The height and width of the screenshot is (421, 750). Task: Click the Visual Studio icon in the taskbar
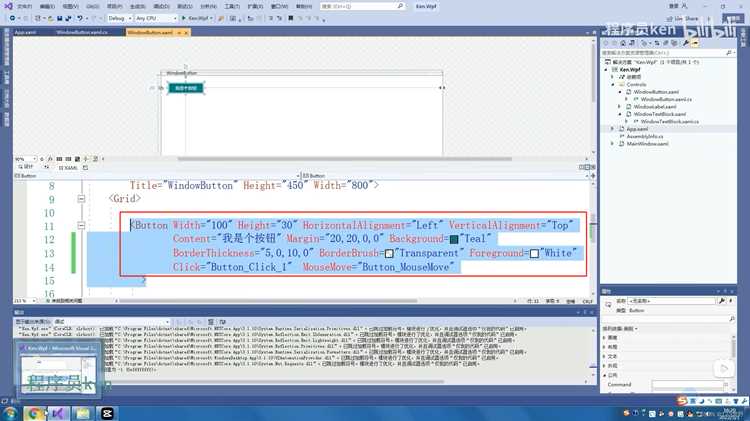[x=58, y=413]
